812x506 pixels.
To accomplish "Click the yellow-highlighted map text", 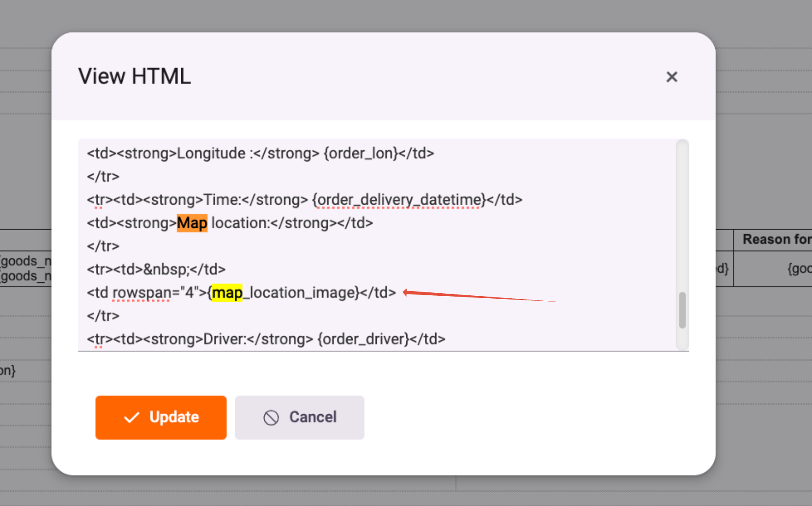I will pyautogui.click(x=227, y=293).
